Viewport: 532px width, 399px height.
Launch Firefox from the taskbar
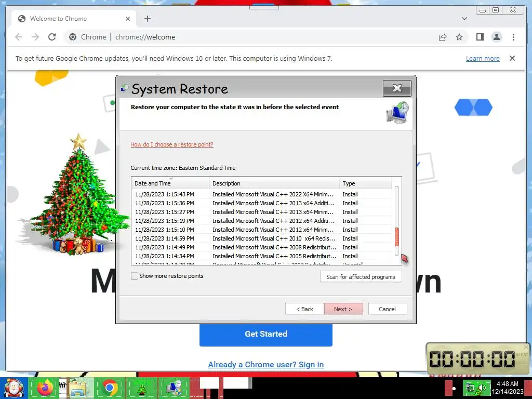[x=45, y=388]
